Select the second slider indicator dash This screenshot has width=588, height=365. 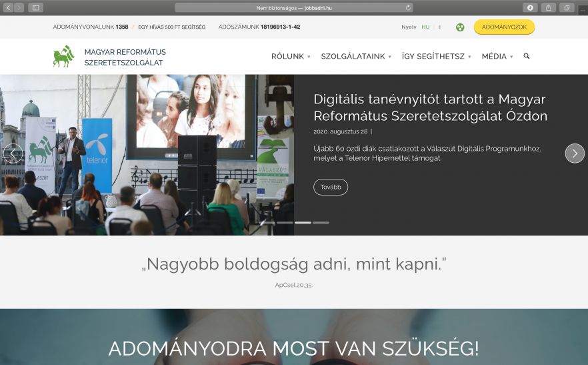[x=285, y=223]
